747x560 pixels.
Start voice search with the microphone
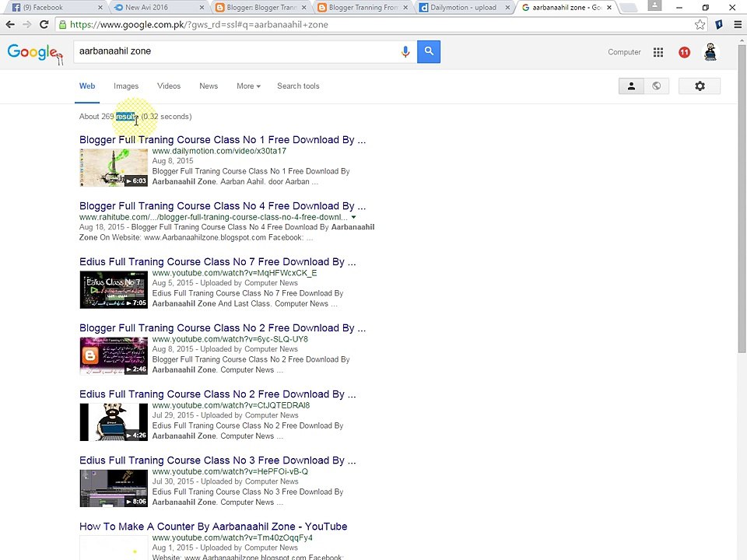click(405, 51)
